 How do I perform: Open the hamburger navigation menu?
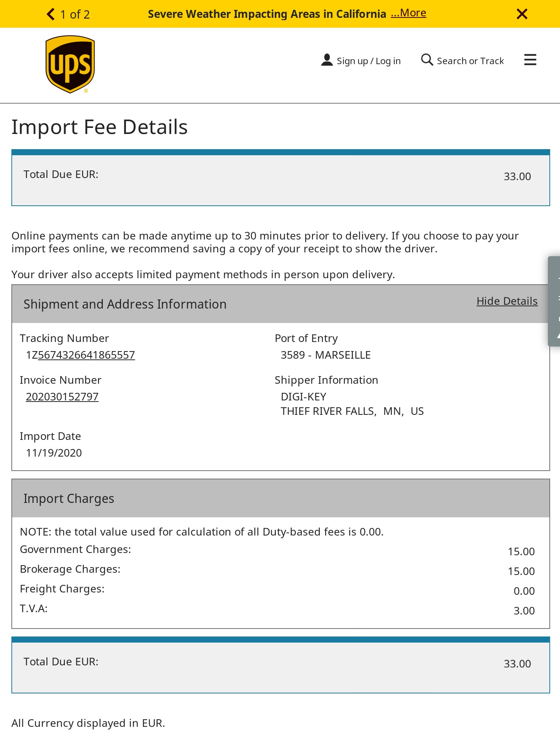[530, 60]
